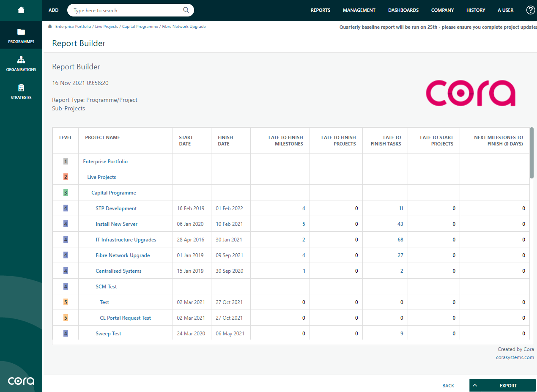
Task: Click Capital Programme in breadcrumb
Action: pos(140,26)
